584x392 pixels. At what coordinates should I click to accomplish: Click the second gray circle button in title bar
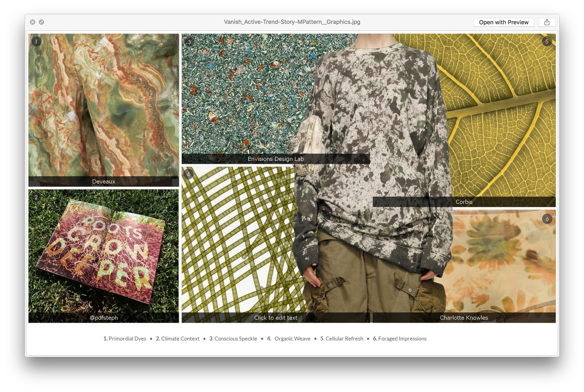[41, 22]
